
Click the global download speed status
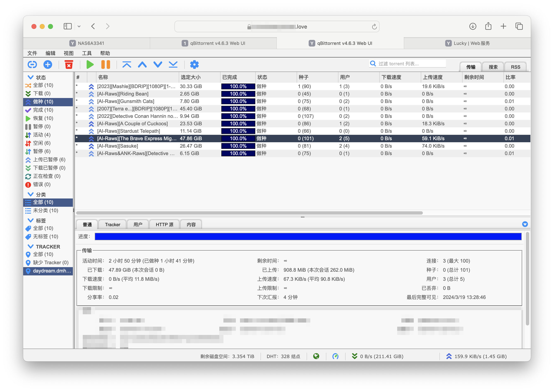tap(378, 356)
